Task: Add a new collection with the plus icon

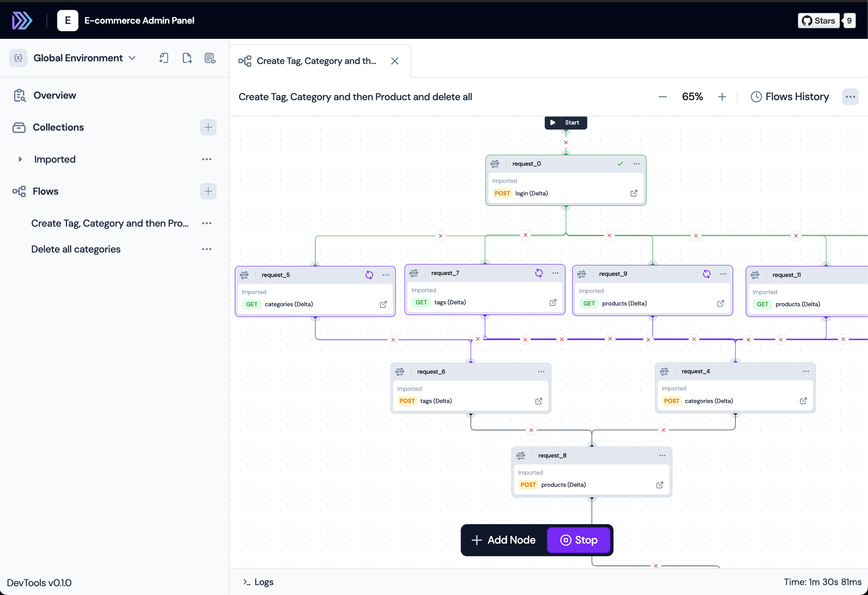Action: (208, 127)
